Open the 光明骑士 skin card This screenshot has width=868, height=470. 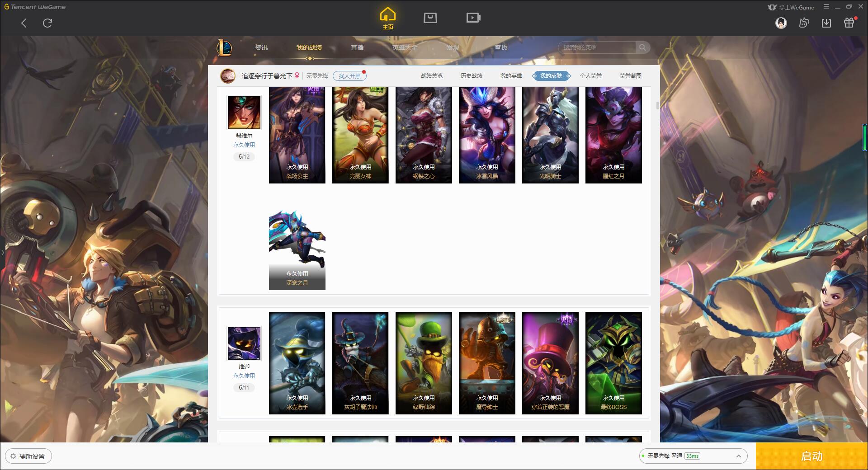tap(550, 135)
